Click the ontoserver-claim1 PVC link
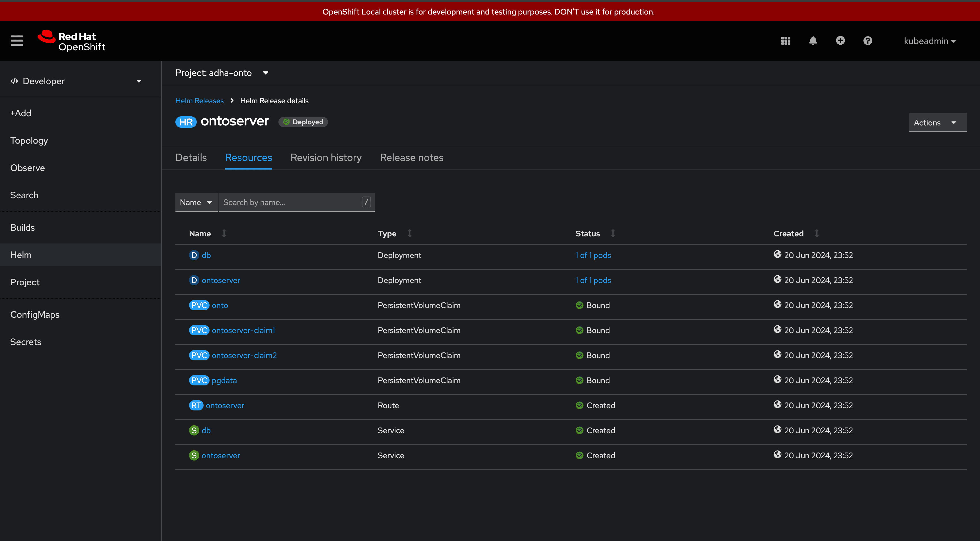This screenshot has height=541, width=980. (243, 330)
